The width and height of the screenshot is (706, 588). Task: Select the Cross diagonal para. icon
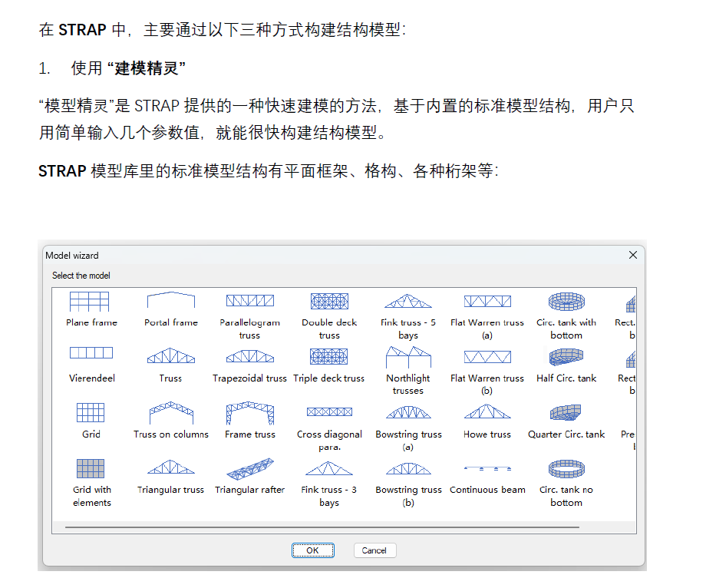[329, 411]
